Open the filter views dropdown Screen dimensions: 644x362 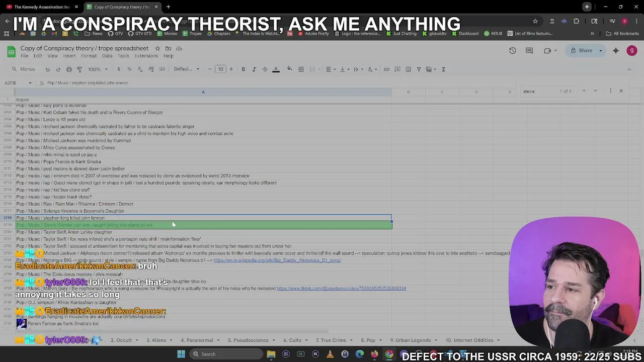[431, 69]
